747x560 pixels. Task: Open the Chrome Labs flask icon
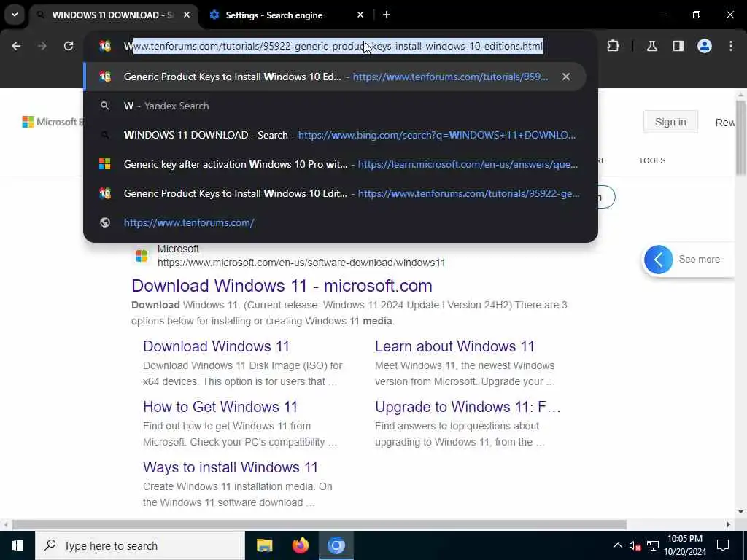click(652, 46)
